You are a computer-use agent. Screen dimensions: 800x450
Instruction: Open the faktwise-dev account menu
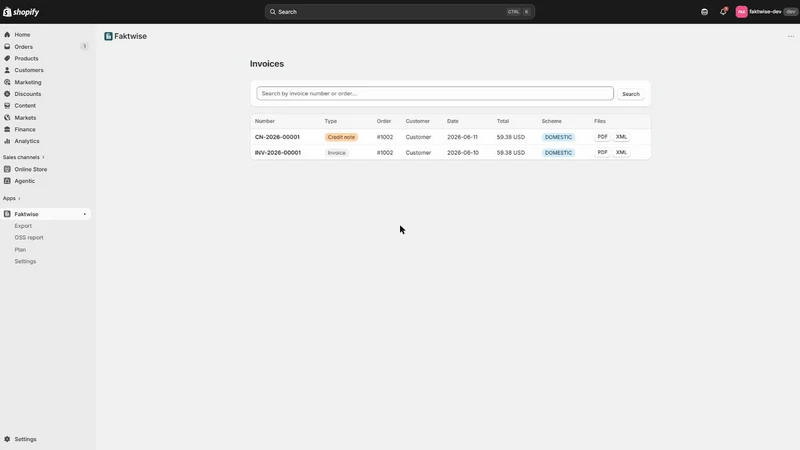767,12
